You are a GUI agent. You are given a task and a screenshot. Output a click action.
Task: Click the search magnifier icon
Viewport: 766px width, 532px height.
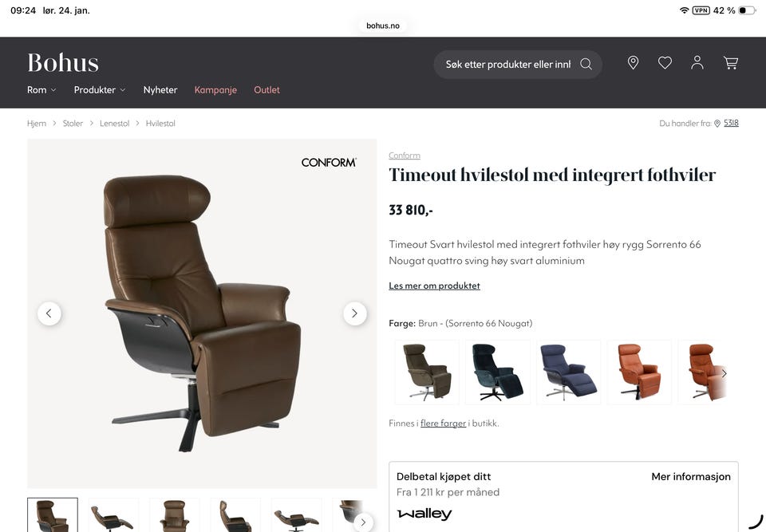pos(586,64)
